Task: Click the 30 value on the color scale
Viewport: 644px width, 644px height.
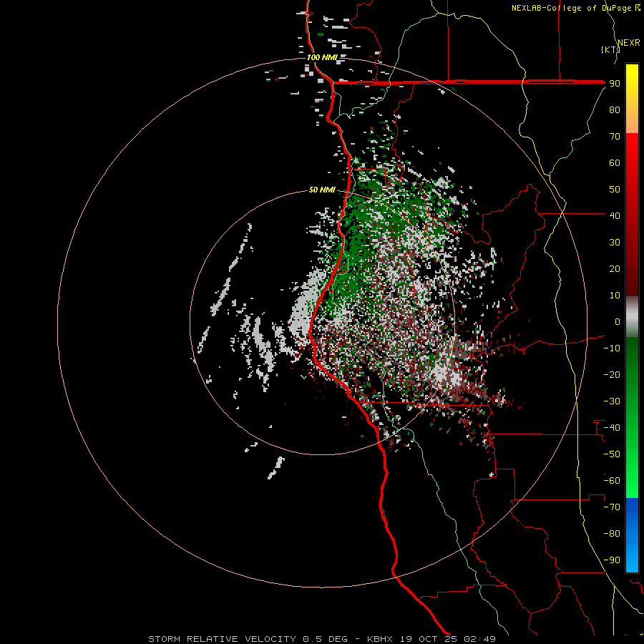Action: click(x=615, y=243)
